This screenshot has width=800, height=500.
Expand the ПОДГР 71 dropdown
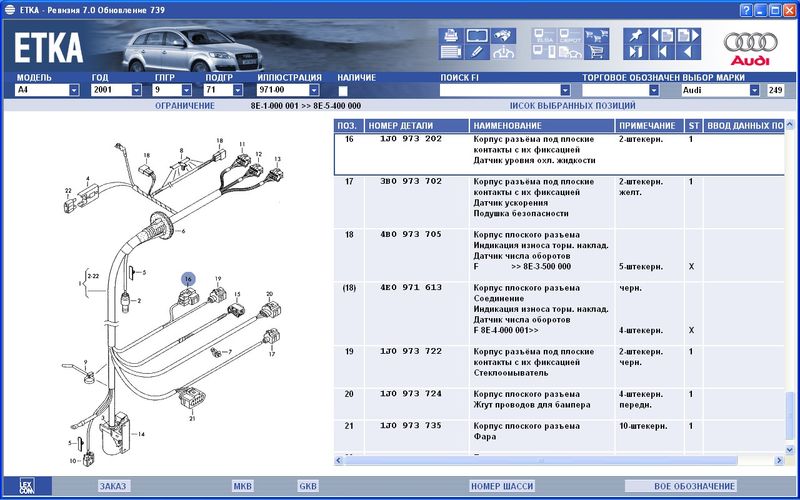coord(238,90)
